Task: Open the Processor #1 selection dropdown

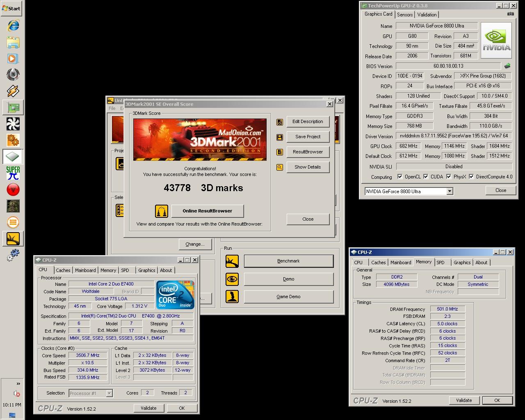Action: pyautogui.click(x=109, y=393)
